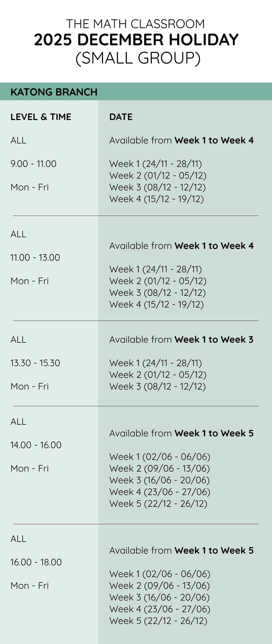272x644 pixels.
Task: Click Week 4 (23/06 - 27/06) in 14.00 slot
Action: tap(160, 492)
